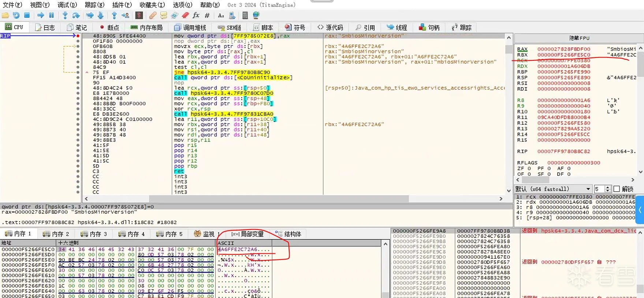Viewport: 644px width, 298px height.
Task: Open the 内存 2 dump tab
Action: point(56,234)
